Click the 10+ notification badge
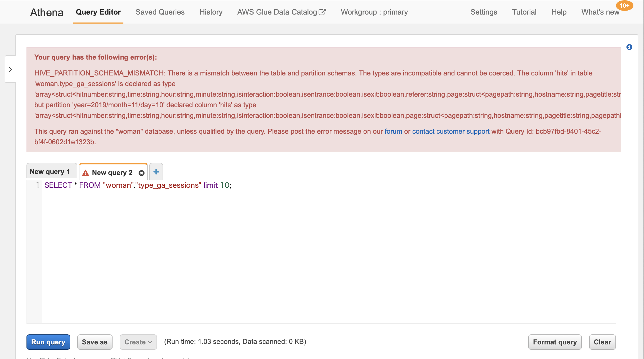 624,6
